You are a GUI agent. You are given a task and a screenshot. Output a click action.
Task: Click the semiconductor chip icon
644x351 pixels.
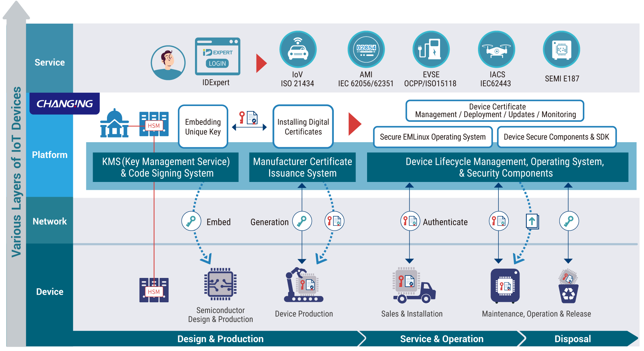pos(220,284)
